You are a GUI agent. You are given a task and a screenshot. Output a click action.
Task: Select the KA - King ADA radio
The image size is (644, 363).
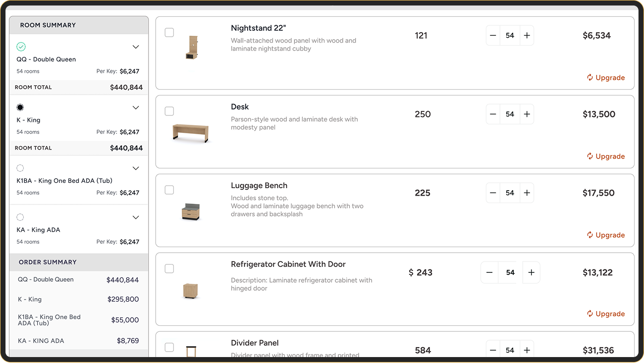coord(20,217)
